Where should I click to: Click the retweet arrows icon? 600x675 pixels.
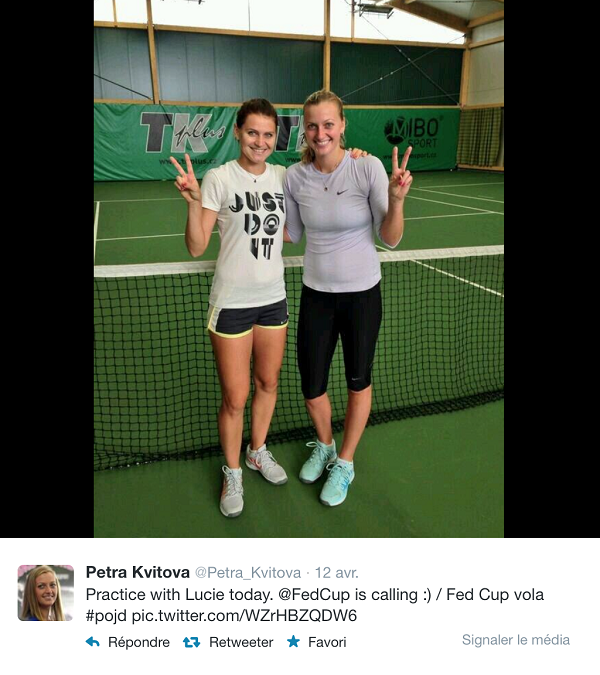(x=191, y=642)
